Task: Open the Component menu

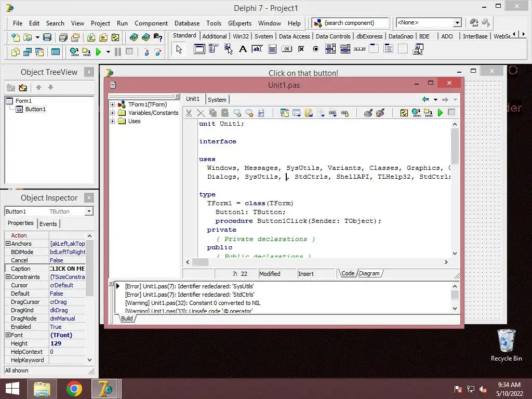Action: click(151, 23)
